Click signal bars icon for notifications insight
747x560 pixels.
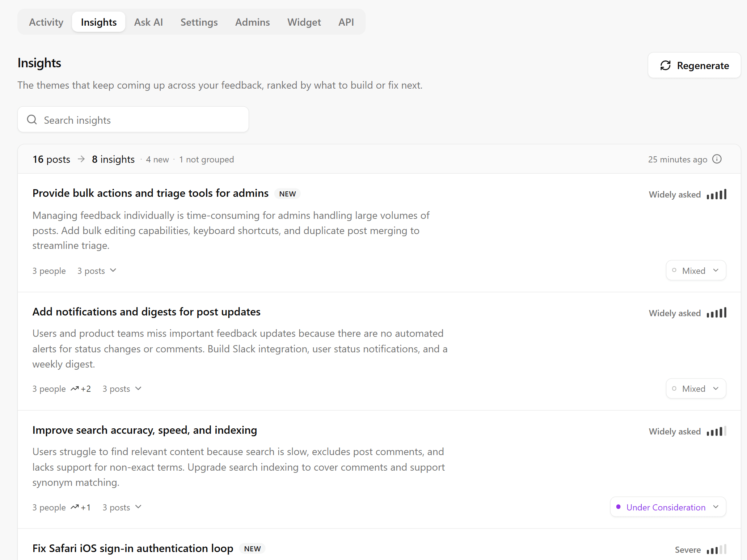coord(716,313)
